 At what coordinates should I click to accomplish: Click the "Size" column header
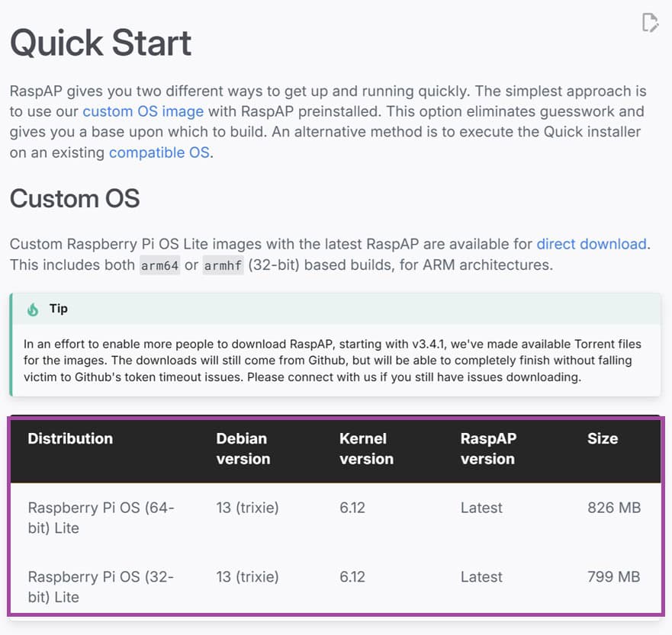point(603,438)
